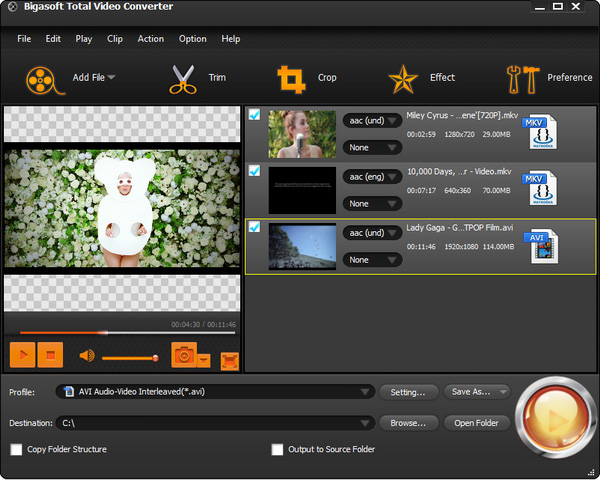Start conversion with the big orange button
Screen dimensions: 600x480
pyautogui.click(x=555, y=418)
